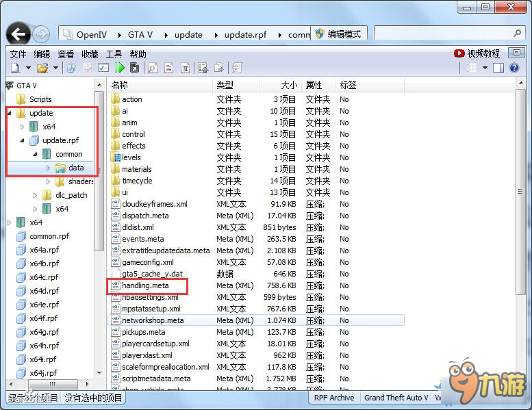Click the gta5_cache_y.dat file icon
This screenshot has height=410, width=532.
[x=116, y=274]
